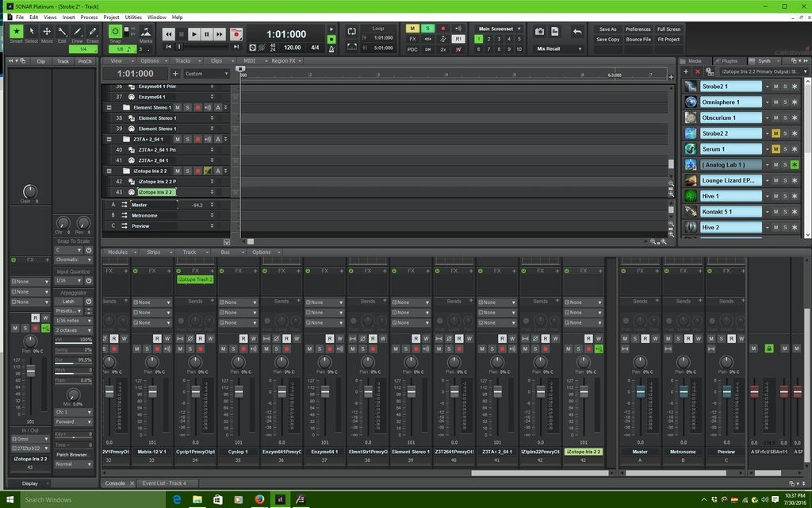
Task: Click the Record button in transport
Action: (236, 34)
